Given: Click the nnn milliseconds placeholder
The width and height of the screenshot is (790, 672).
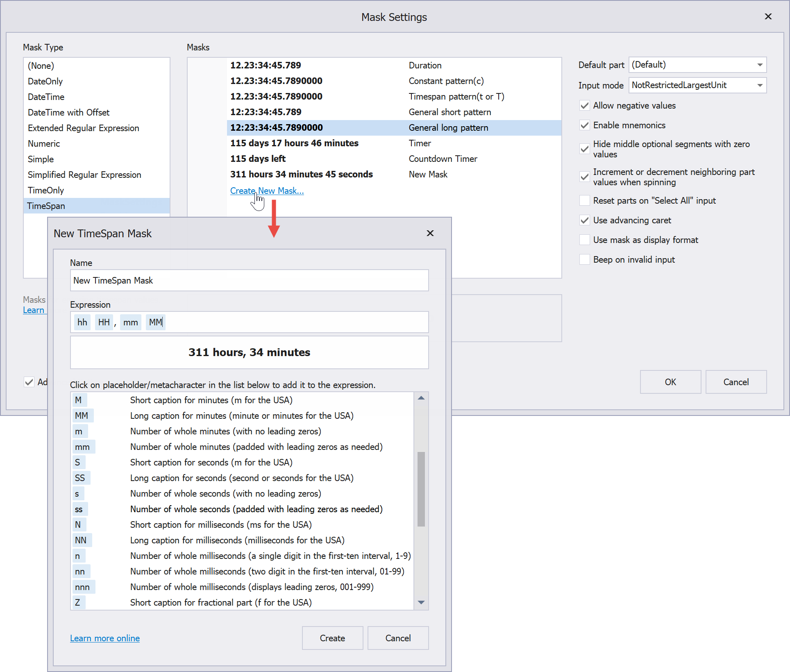Looking at the screenshot, I should point(82,587).
